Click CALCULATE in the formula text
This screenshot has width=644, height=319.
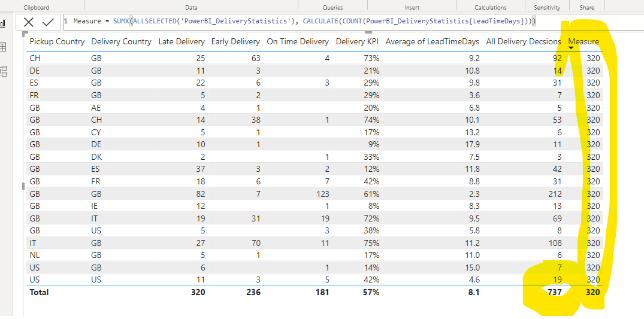[321, 22]
